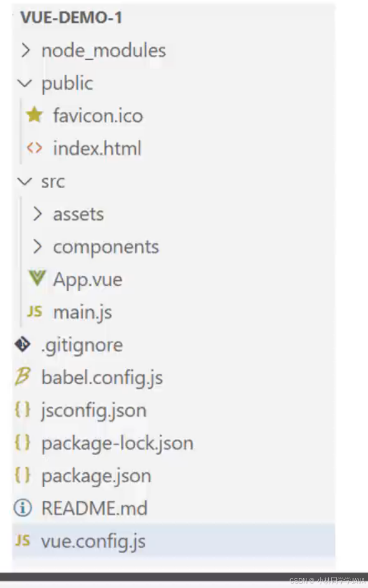Open the index.html file name

(x=97, y=148)
